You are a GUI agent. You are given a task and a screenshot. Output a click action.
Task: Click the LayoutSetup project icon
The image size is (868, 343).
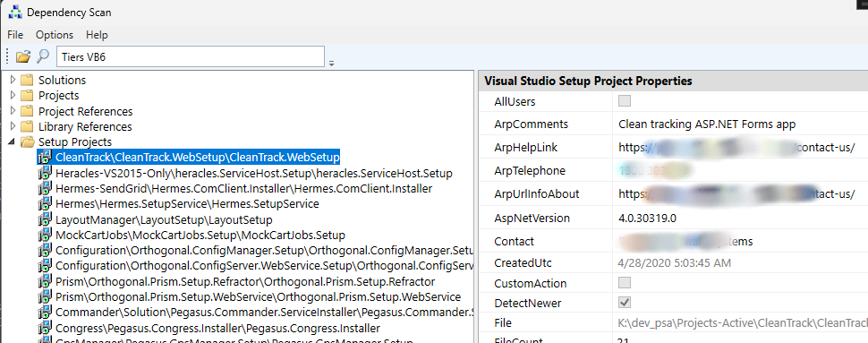pyautogui.click(x=45, y=219)
